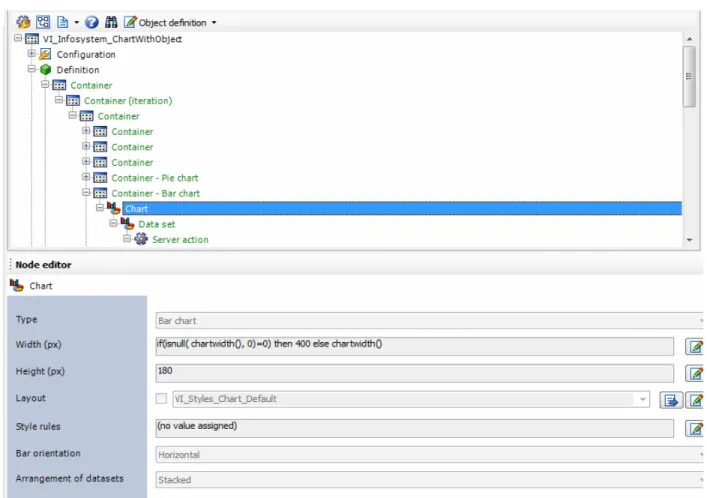Click the tree scrollbar down arrow

point(689,240)
